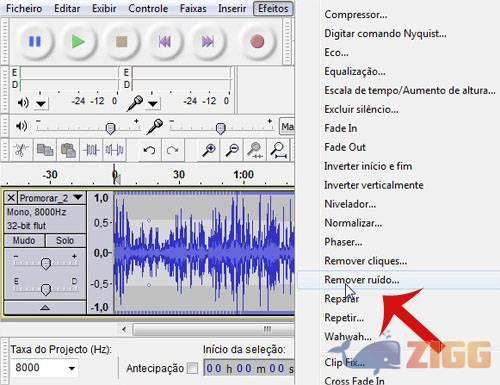Toggle the Solo button on track

(x=65, y=240)
